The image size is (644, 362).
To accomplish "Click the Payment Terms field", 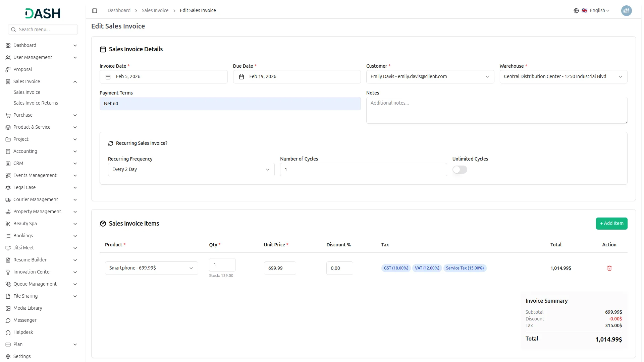I will [230, 104].
